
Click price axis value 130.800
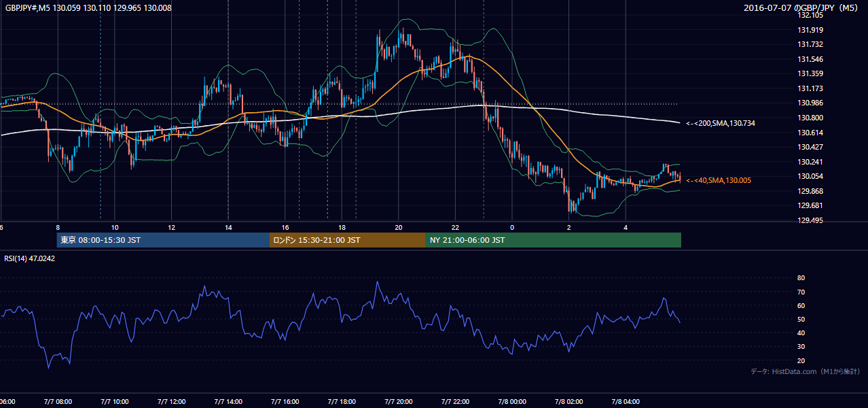(x=811, y=118)
